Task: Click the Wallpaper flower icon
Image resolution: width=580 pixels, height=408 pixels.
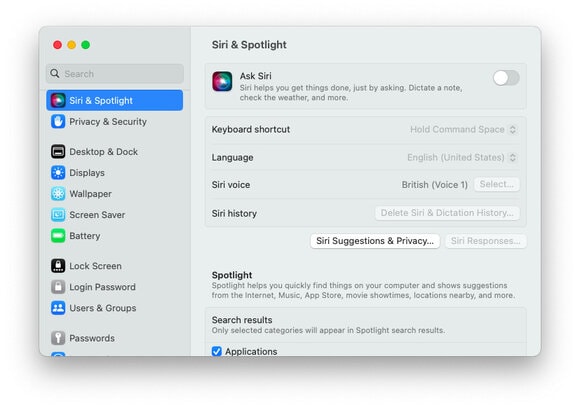Action: click(x=58, y=193)
